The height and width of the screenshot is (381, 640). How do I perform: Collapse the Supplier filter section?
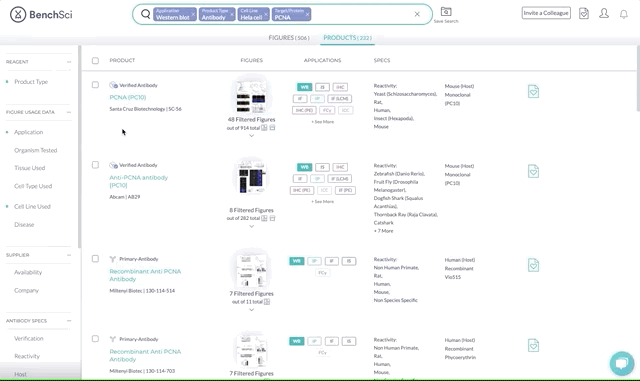(69, 255)
